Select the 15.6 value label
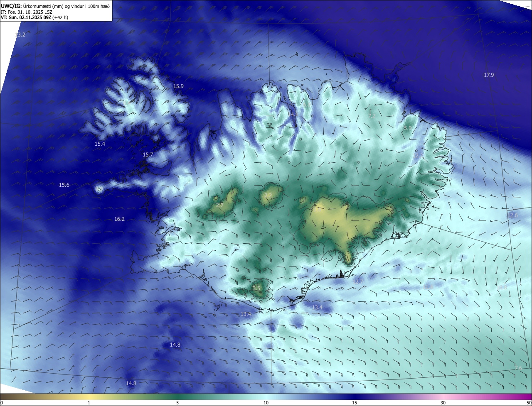Viewport: 532px width, 406px height. (x=64, y=185)
